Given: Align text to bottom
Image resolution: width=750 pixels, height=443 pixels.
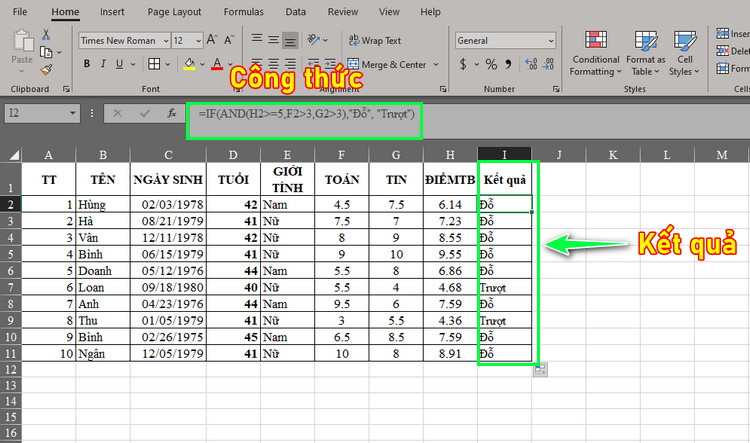Looking at the screenshot, I should [290, 40].
